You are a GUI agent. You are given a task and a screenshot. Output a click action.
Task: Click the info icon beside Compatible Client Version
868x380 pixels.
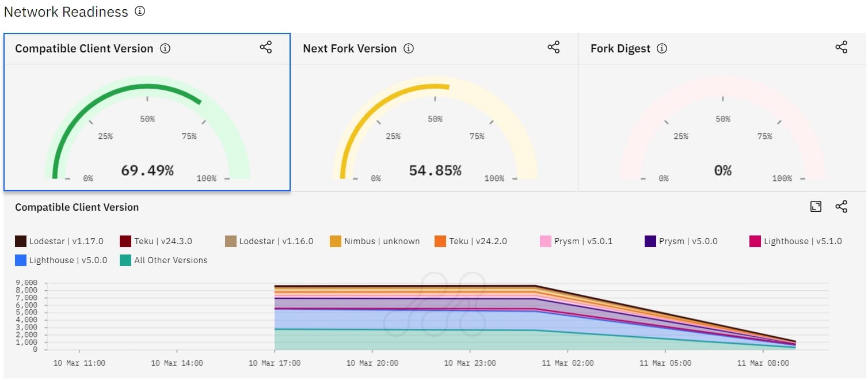click(165, 48)
